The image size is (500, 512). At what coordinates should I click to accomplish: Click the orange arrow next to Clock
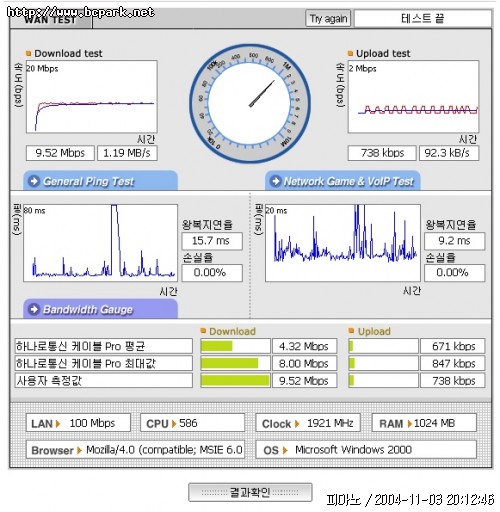coord(297,424)
